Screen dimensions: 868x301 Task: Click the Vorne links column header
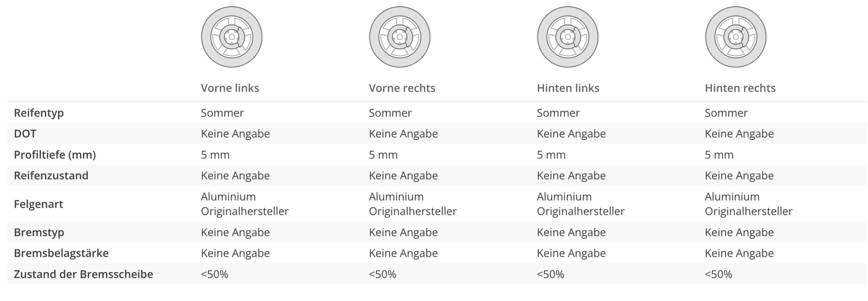(x=230, y=88)
